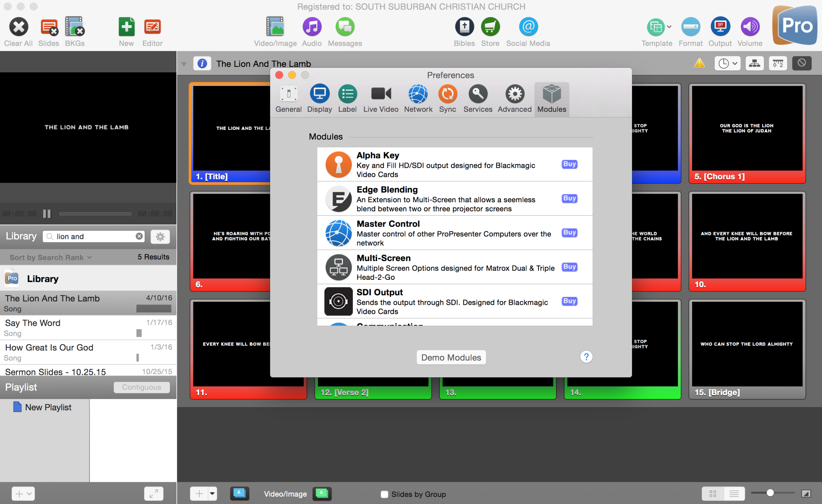The image size is (822, 504).
Task: Click the Demo Modules button
Action: (451, 357)
